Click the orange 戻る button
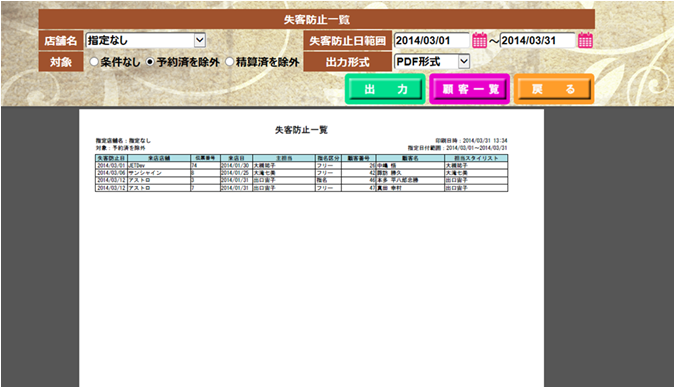Viewport: 675px width, 388px height. click(554, 89)
